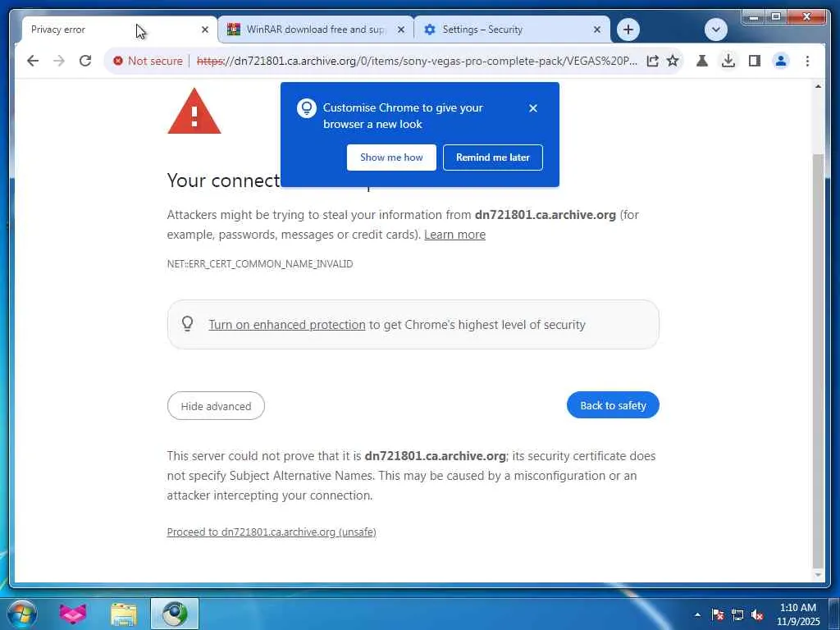Viewport: 840px width, 630px height.
Task: Click the page vertical scrollbar thumb
Action: [818, 360]
